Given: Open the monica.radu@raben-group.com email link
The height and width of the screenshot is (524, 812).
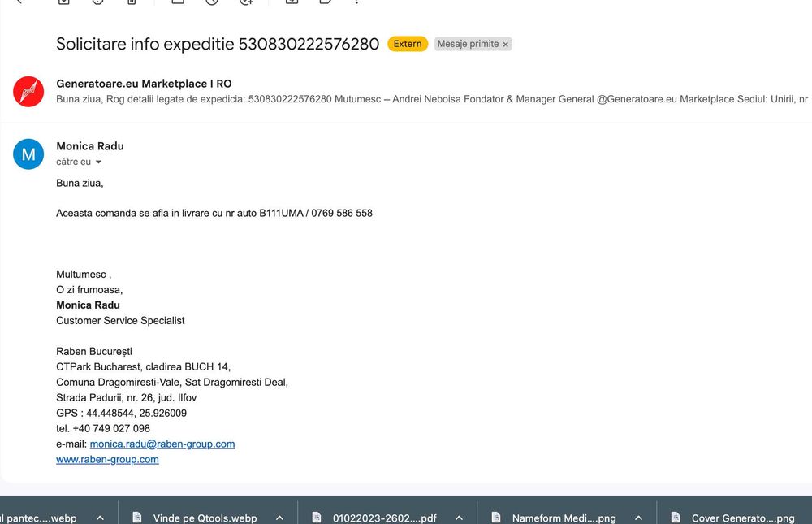Looking at the screenshot, I should 162,444.
